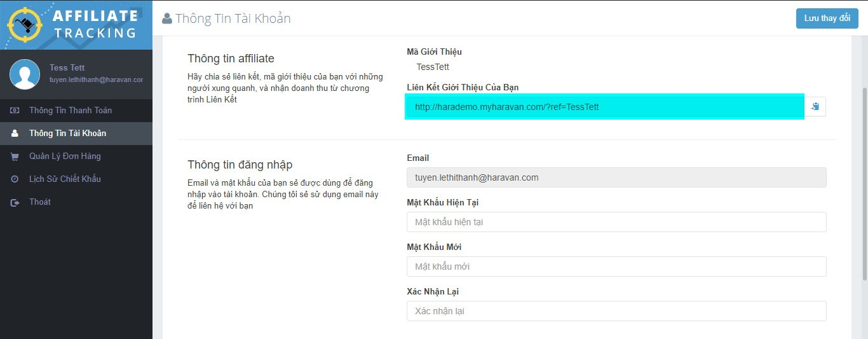
Task: Click the Mật Khẩu Mới label
Action: tap(434, 247)
